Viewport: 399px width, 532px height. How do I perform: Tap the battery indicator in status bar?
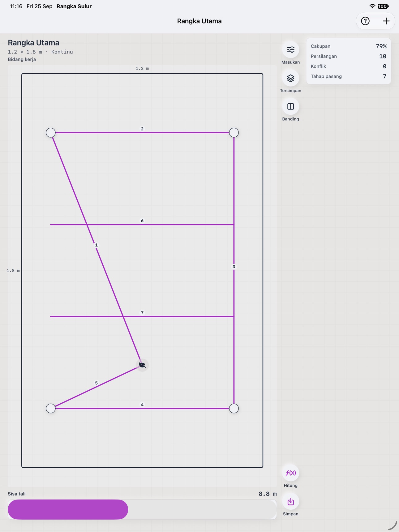383,6
